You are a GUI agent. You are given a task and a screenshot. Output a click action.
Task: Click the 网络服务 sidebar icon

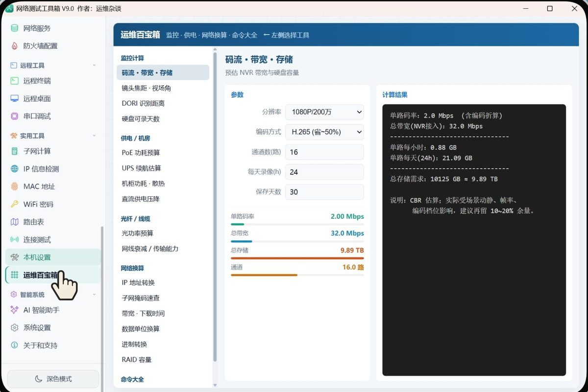tap(15, 28)
